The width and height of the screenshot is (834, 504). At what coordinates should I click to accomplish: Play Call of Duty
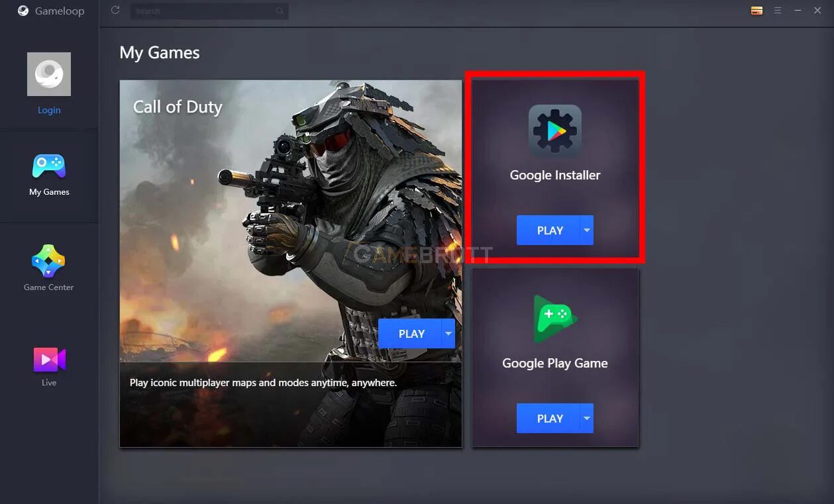[411, 334]
